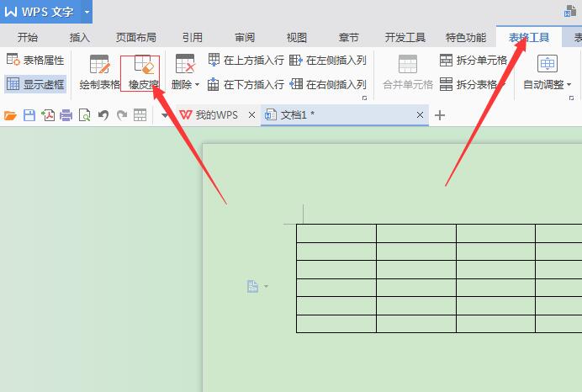Open the WPS 文字 application menu

click(40, 12)
